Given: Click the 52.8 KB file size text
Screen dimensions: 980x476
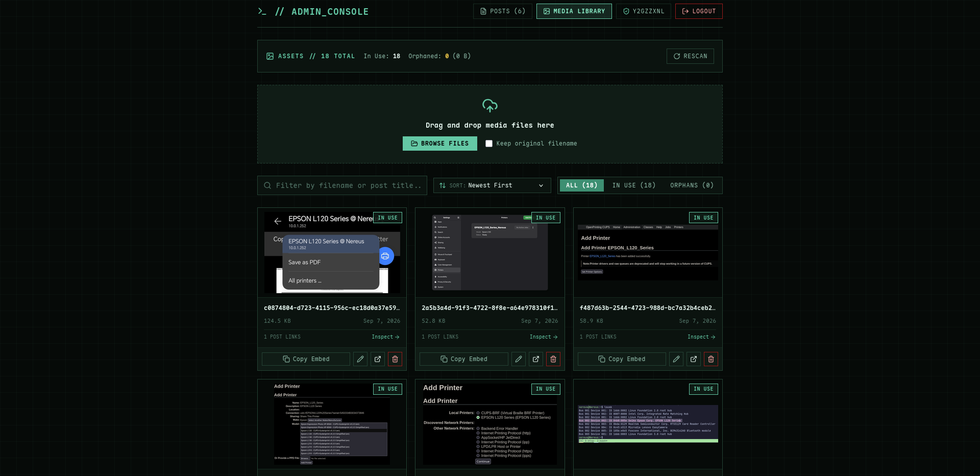Looking at the screenshot, I should pos(433,321).
